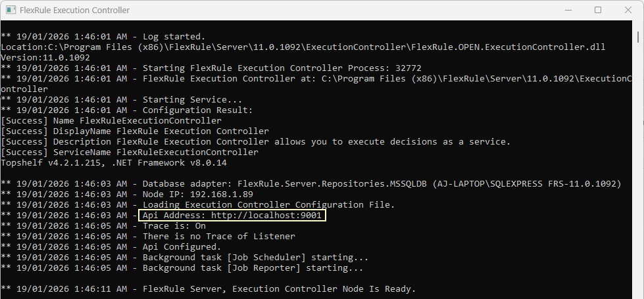Maximize the Execution Controller console window
This screenshot has height=299, width=644.
tap(598, 10)
